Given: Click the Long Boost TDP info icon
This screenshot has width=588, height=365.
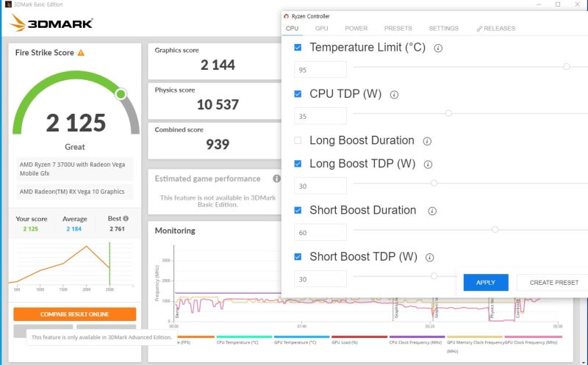Looking at the screenshot, I should point(428,165).
